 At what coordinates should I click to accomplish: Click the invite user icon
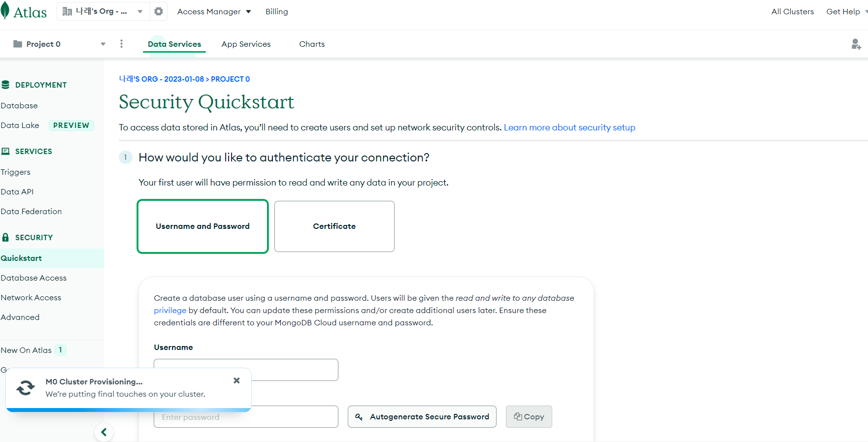tap(856, 44)
